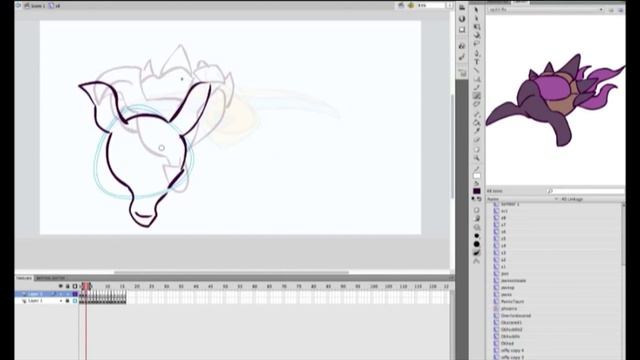Toggle Object Drawing mode option
Screen dimensions: 640x360
[x=477, y=210]
